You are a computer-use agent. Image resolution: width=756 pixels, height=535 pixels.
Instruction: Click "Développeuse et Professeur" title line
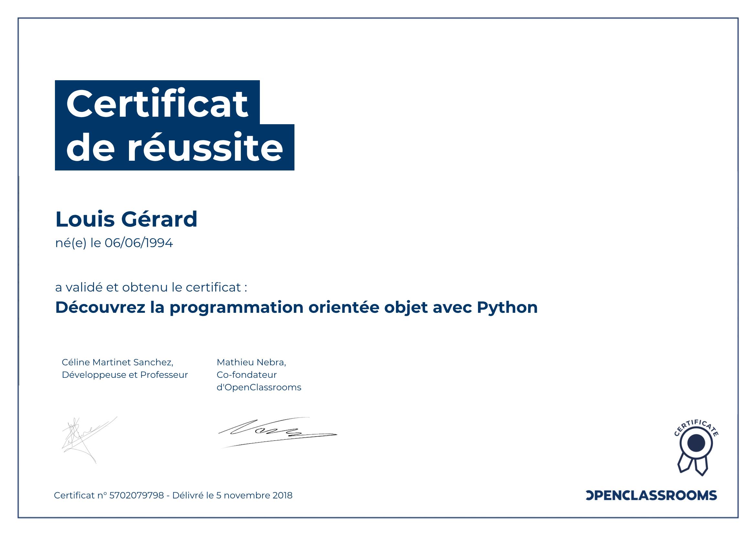pos(125,375)
